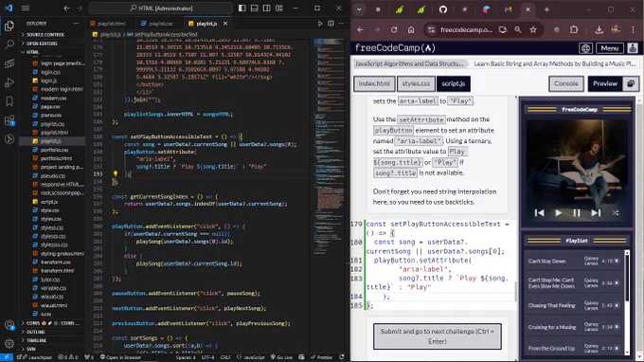The width and height of the screenshot is (644, 362).
Task: Open editor More Actions menu
Action: point(341,24)
